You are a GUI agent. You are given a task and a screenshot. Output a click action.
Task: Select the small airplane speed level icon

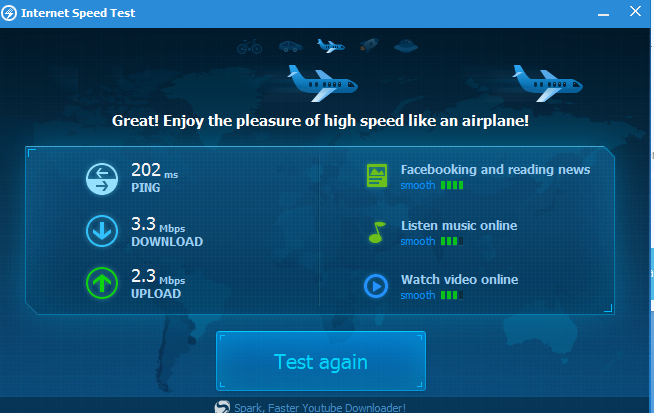pyautogui.click(x=331, y=45)
